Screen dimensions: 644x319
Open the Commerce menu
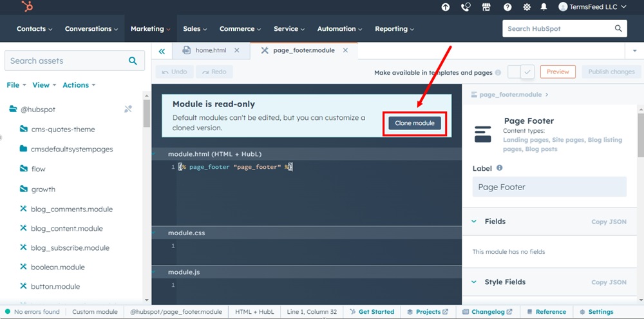[x=240, y=29]
